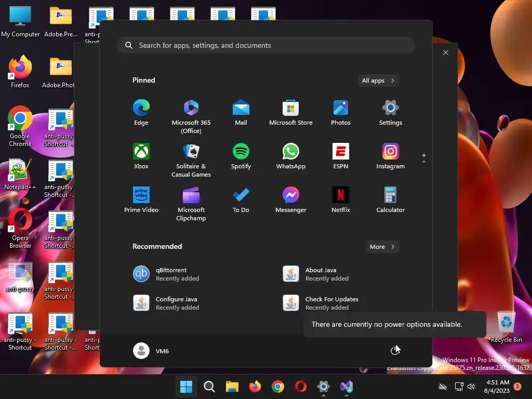Viewport: 532px width, 399px height.
Task: Launch the ESPN app
Action: point(341,156)
